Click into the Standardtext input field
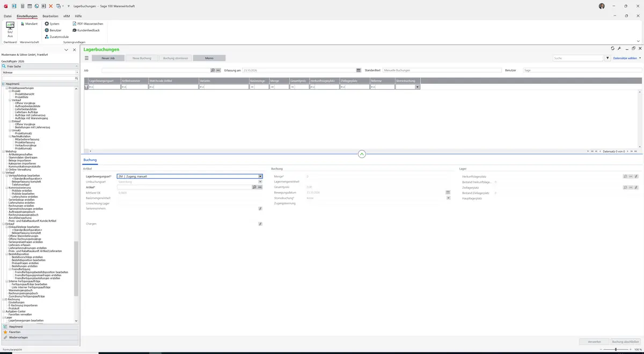Viewport: 644px width, 354px height. point(442,70)
